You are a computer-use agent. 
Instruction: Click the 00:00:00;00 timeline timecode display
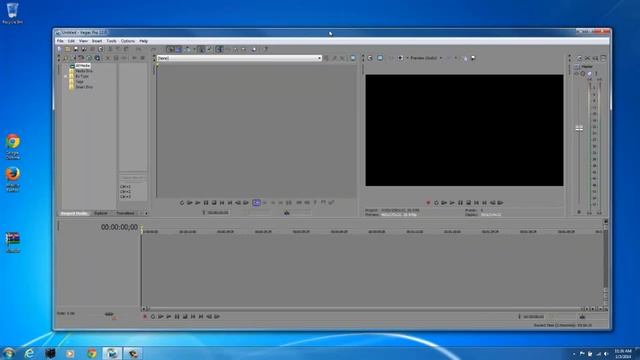[x=119, y=227]
